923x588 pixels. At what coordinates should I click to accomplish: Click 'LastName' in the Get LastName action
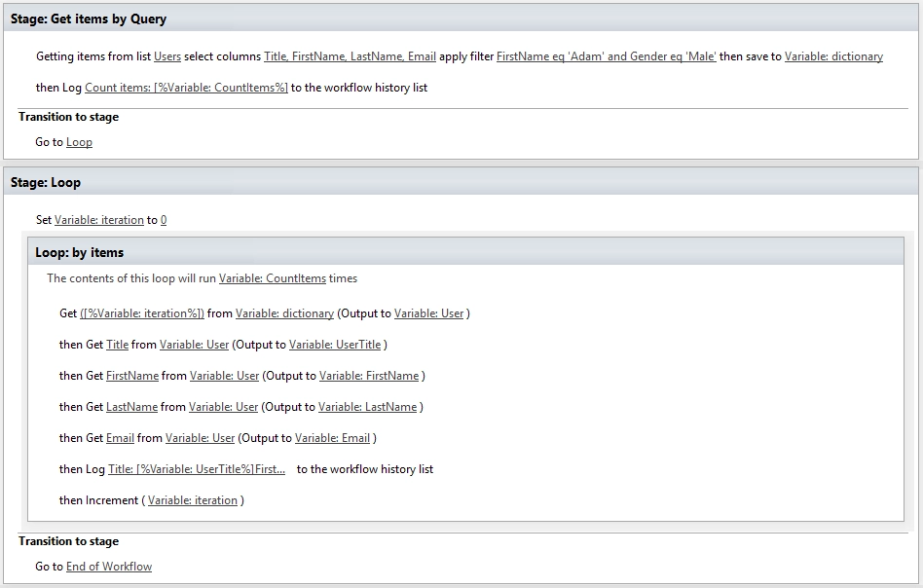pyautogui.click(x=131, y=407)
